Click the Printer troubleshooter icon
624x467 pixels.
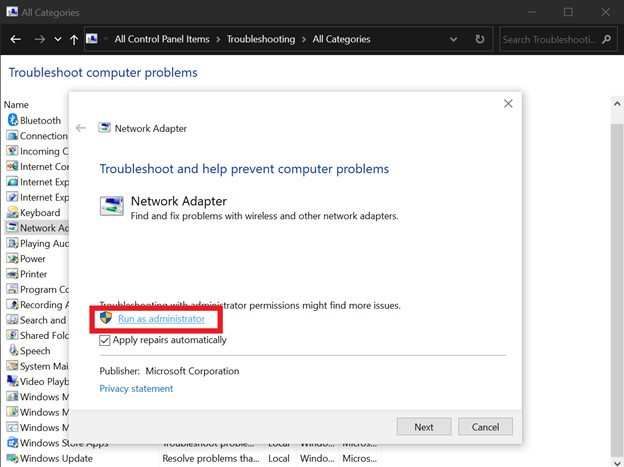click(13, 274)
